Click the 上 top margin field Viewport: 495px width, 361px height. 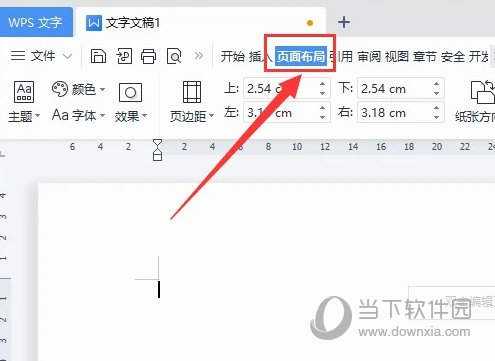pos(287,88)
